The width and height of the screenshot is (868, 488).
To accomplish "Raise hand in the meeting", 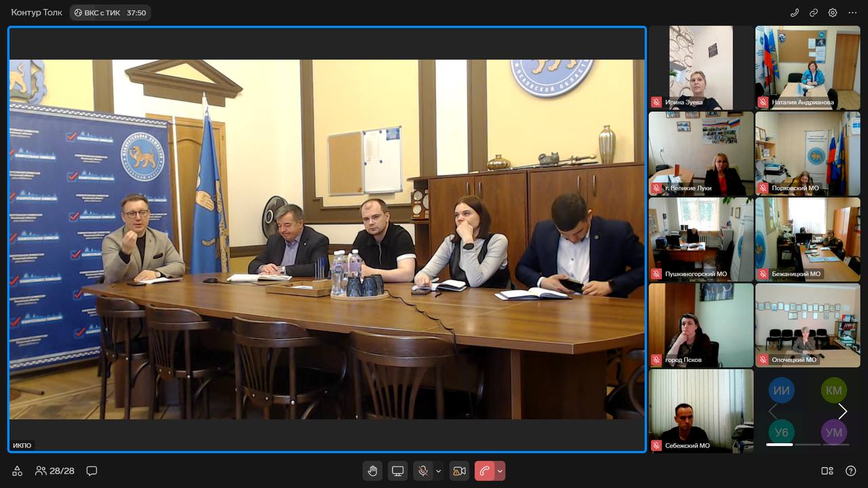I will point(372,471).
